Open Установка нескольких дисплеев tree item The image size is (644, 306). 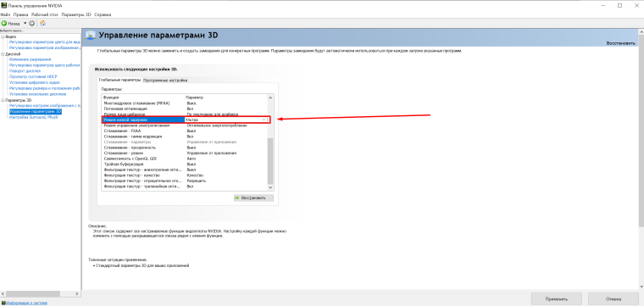(38, 94)
